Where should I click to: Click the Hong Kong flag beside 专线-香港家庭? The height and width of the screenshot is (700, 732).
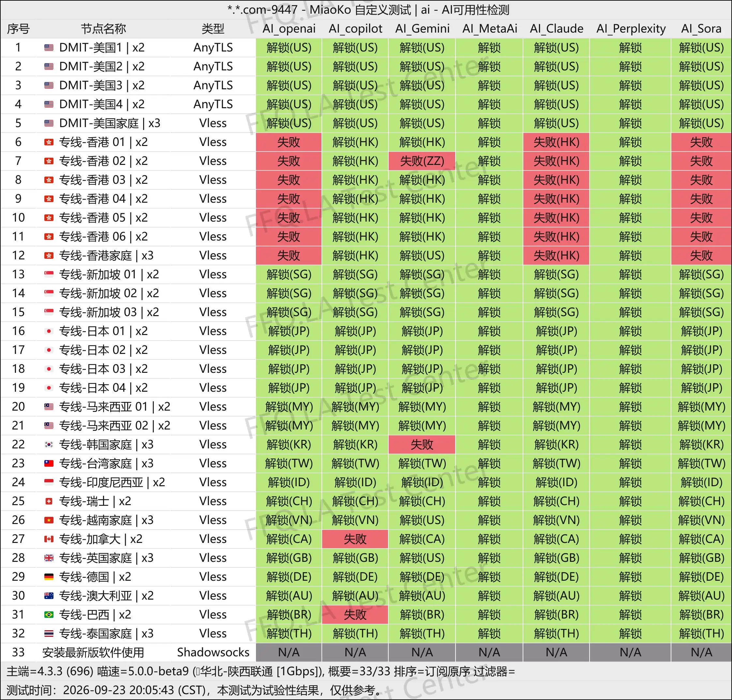point(49,255)
